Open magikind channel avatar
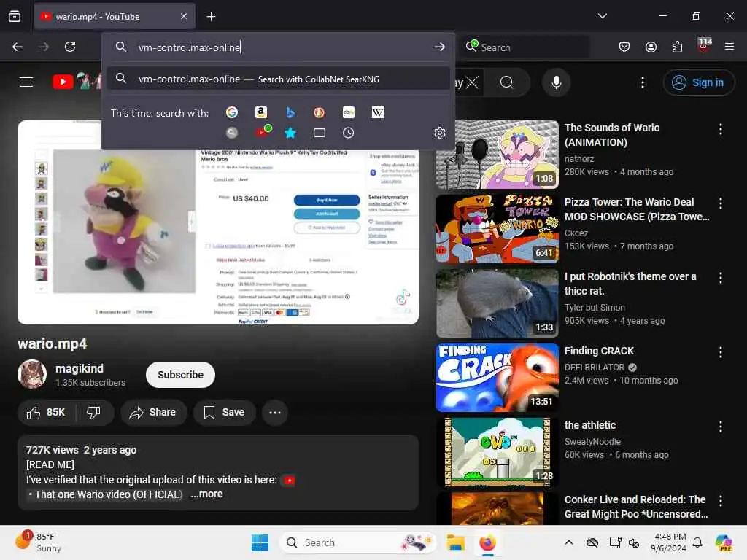This screenshot has height=560, width=747. [32, 374]
